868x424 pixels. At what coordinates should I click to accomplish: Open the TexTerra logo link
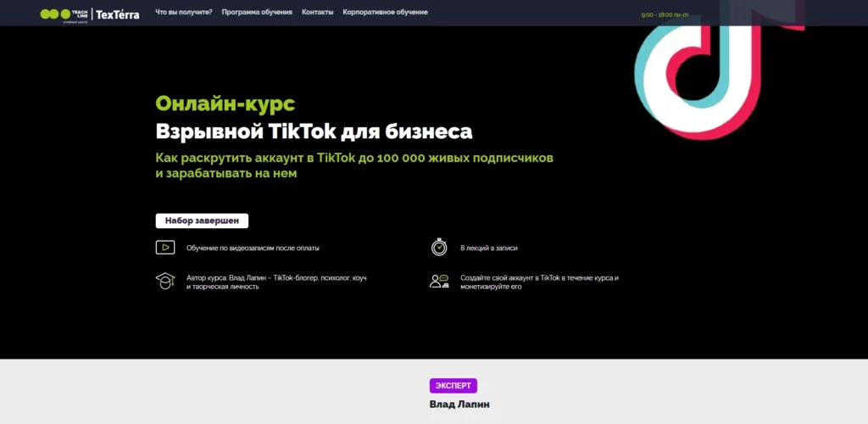(x=117, y=15)
